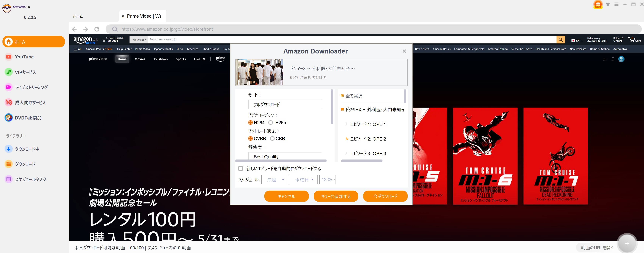Select the H264 video codec
The height and width of the screenshot is (253, 644).
point(250,123)
